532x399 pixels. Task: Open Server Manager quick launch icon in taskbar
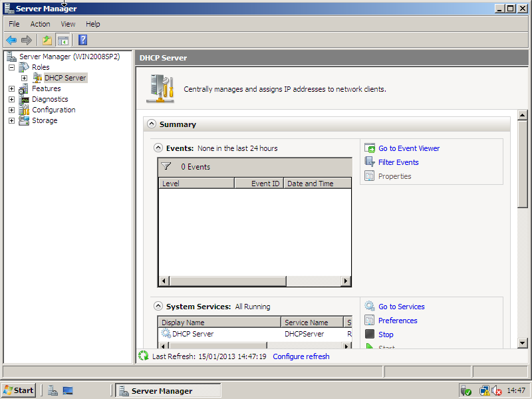pyautogui.click(x=53, y=390)
